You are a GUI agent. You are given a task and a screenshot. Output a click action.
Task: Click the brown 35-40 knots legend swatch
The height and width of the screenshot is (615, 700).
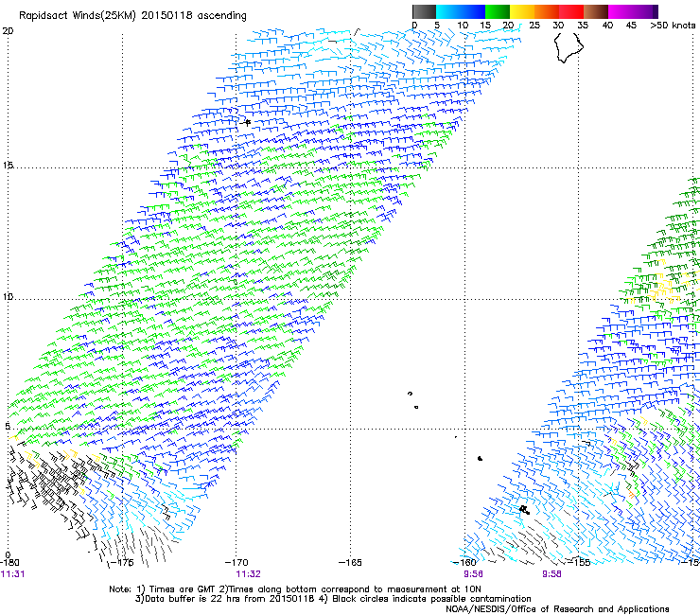[x=596, y=11]
